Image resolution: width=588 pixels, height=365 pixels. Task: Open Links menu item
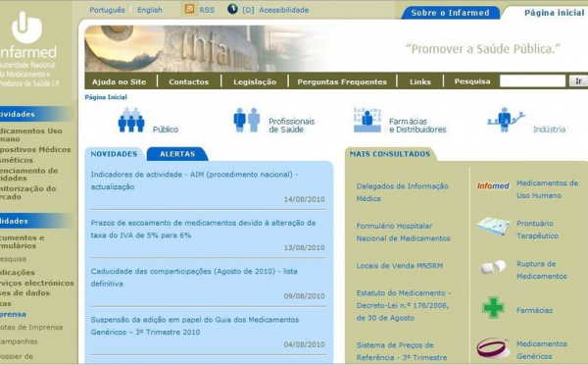click(420, 81)
